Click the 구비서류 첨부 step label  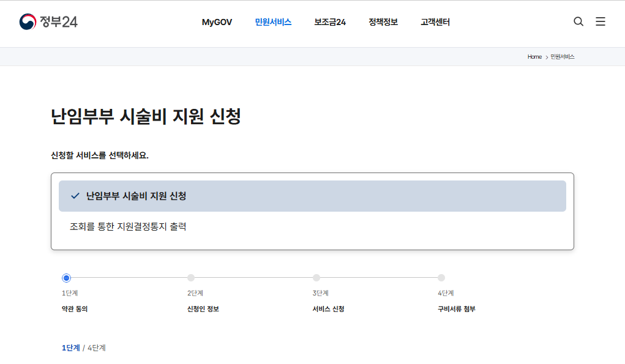(457, 309)
